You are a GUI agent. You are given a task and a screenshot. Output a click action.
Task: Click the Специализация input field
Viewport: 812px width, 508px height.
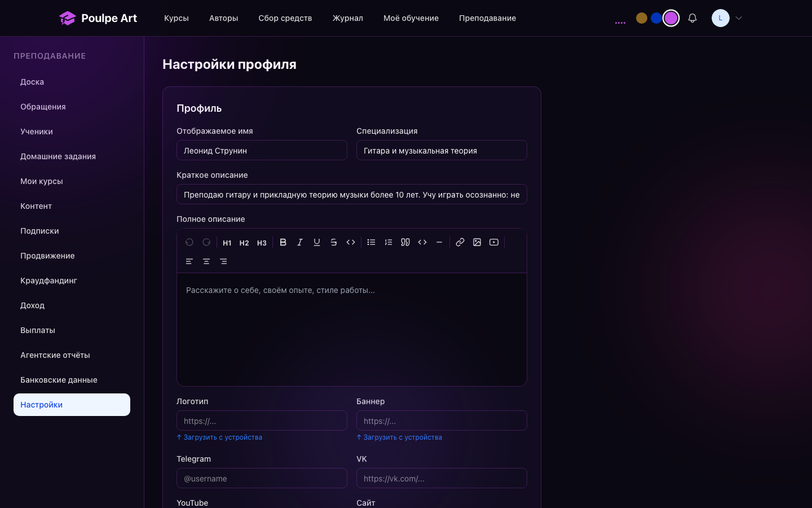(442, 150)
